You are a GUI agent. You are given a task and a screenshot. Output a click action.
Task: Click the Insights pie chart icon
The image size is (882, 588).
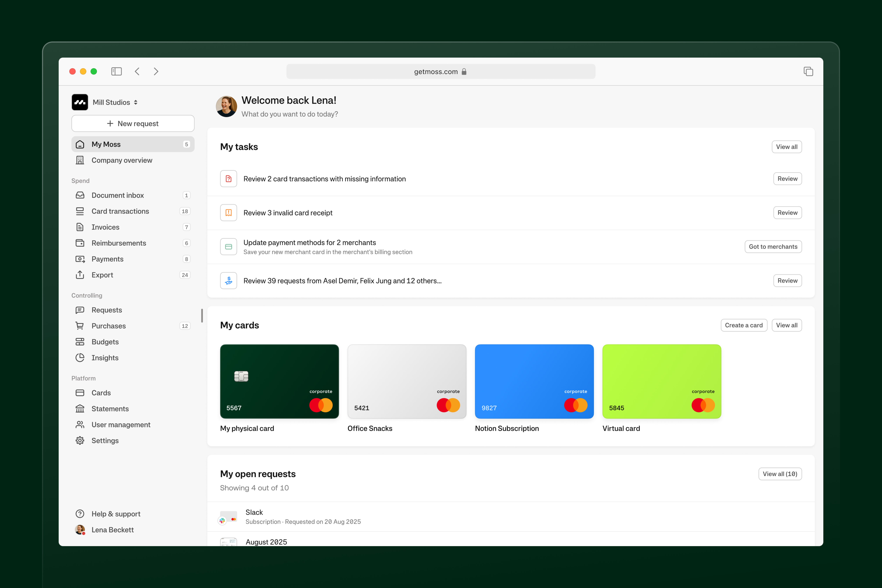[x=80, y=357]
